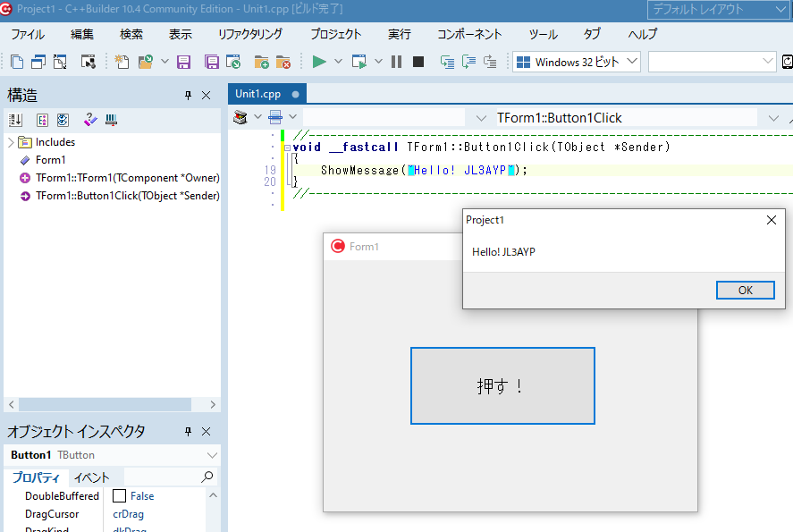Screen dimensions: 793x532
Task: Select the Unit1.cpp editor tab
Action: click(267, 94)
